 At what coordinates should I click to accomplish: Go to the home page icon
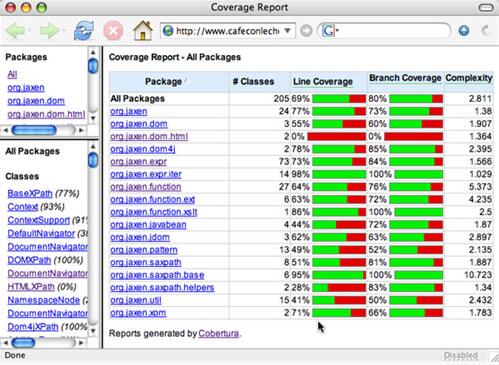[143, 31]
